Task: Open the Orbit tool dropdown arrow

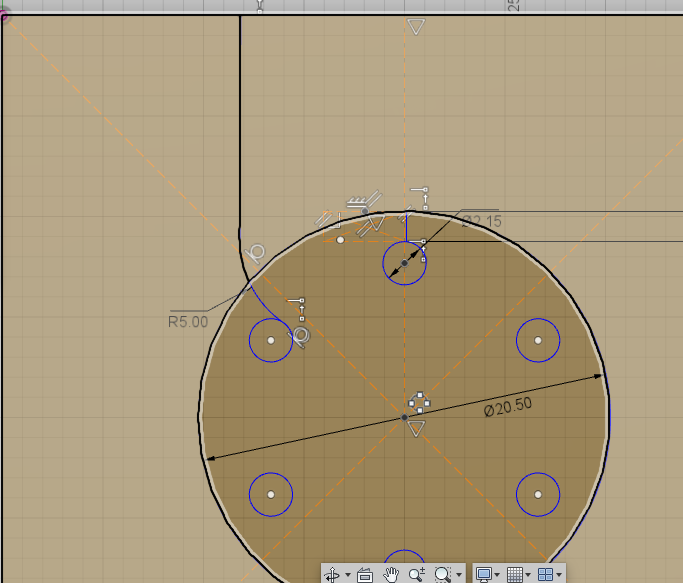Action: coord(348,575)
